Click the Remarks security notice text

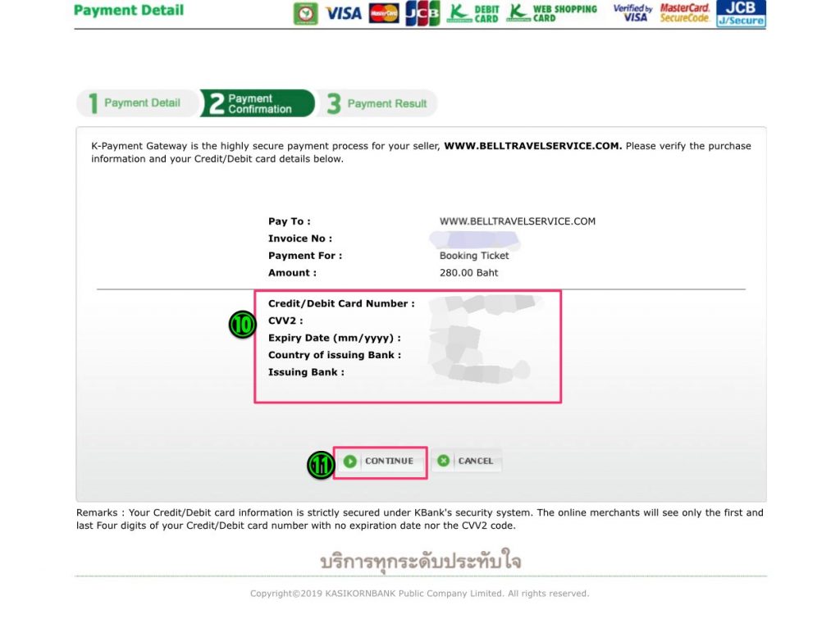click(x=419, y=519)
